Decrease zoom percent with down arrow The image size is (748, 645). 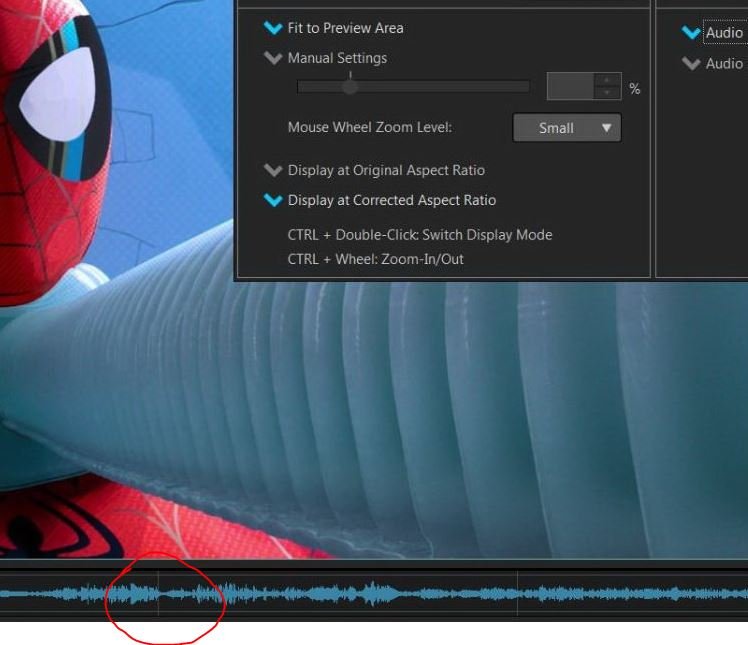tap(607, 94)
